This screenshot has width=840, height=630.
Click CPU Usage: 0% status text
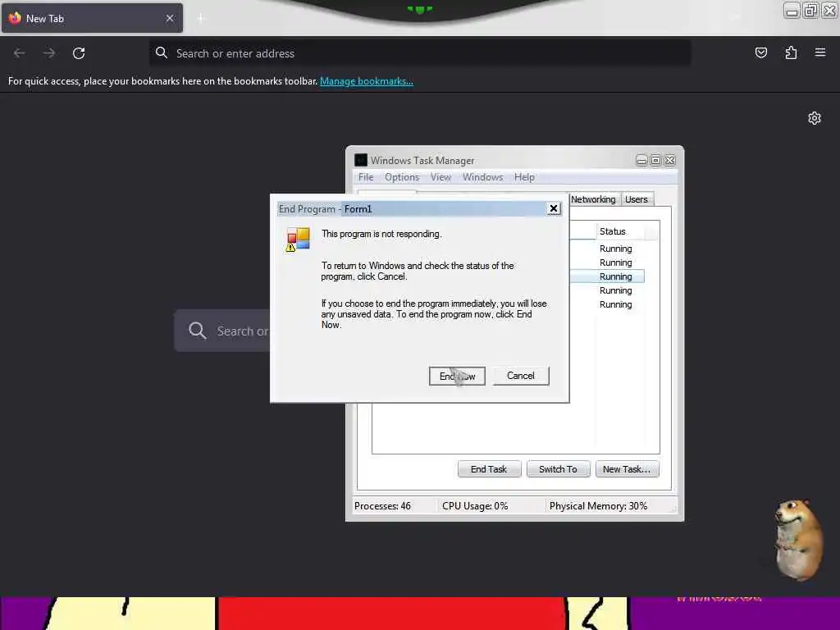[475, 506]
